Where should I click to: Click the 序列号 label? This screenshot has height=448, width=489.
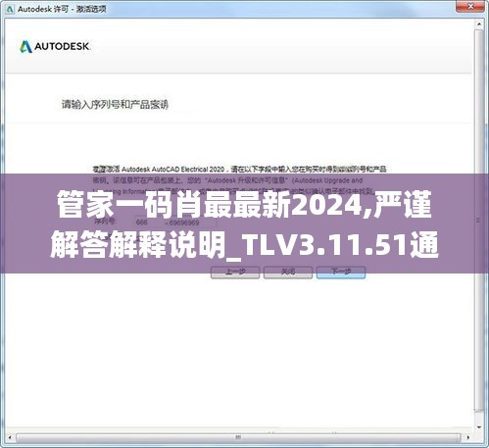pyautogui.click(x=105, y=222)
